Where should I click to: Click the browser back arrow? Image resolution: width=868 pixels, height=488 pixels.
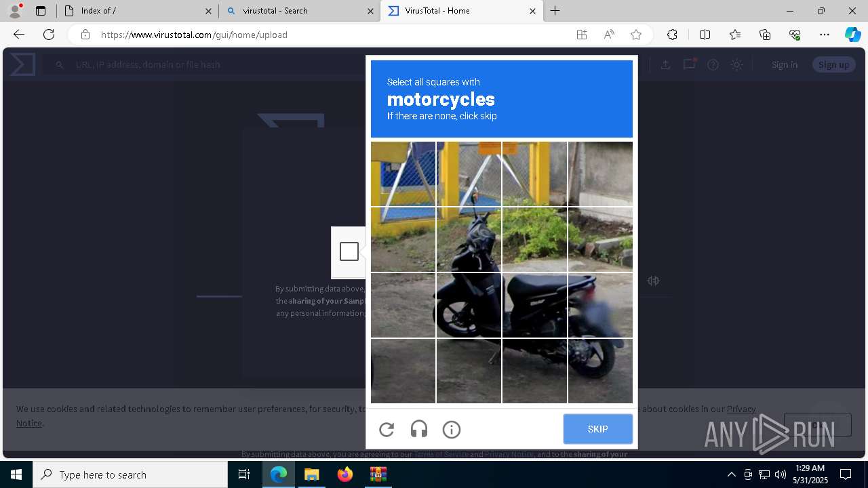pos(19,35)
